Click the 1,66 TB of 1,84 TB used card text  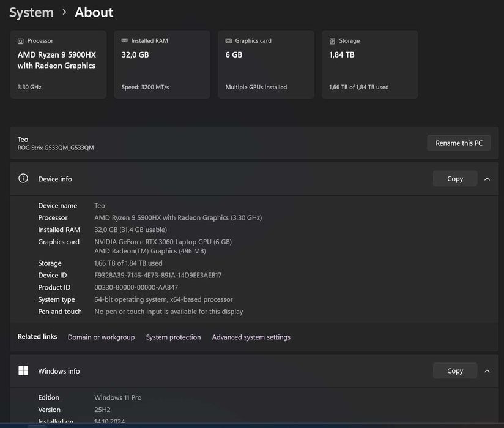(x=358, y=87)
